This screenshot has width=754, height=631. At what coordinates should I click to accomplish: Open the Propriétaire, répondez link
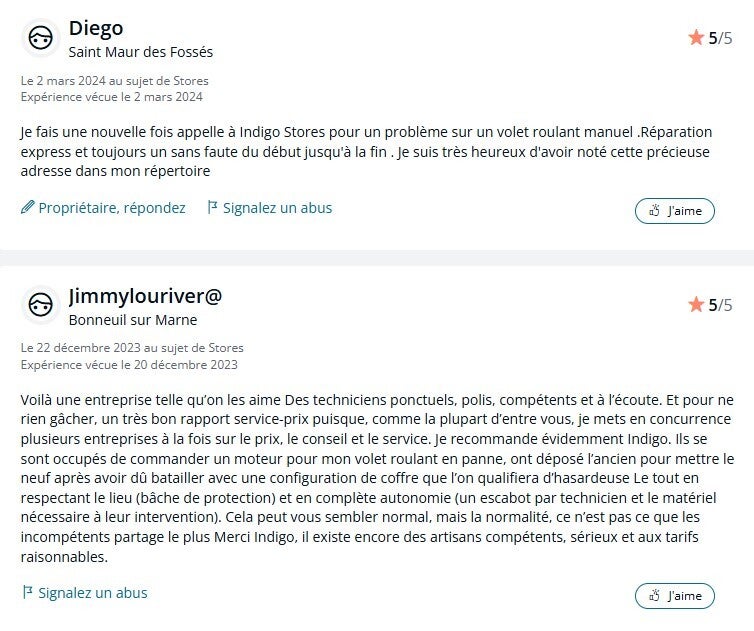click(x=111, y=208)
